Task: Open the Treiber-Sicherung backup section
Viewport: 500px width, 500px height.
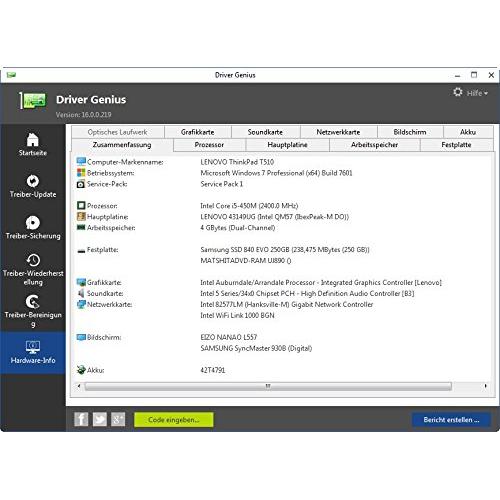Action: click(33, 227)
